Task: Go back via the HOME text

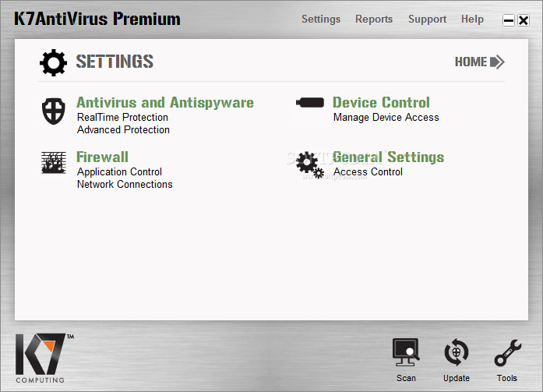Action: point(471,62)
